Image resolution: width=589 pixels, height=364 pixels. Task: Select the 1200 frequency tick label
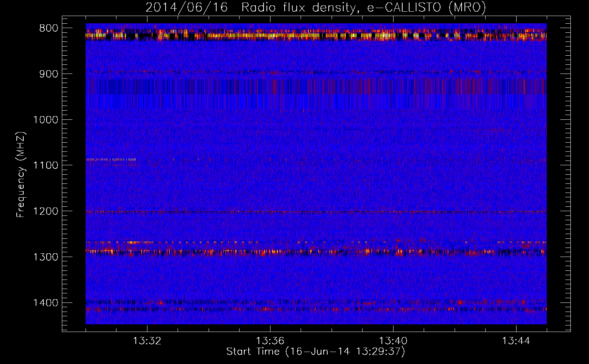pyautogui.click(x=46, y=211)
